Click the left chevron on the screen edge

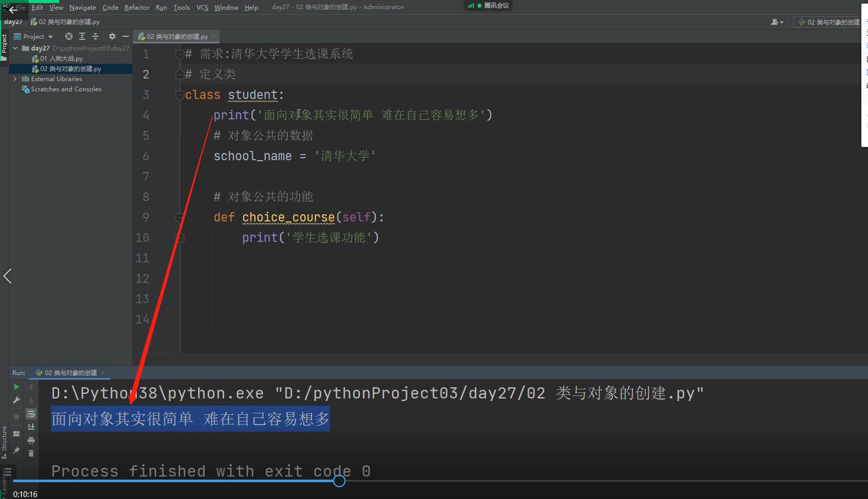7,276
